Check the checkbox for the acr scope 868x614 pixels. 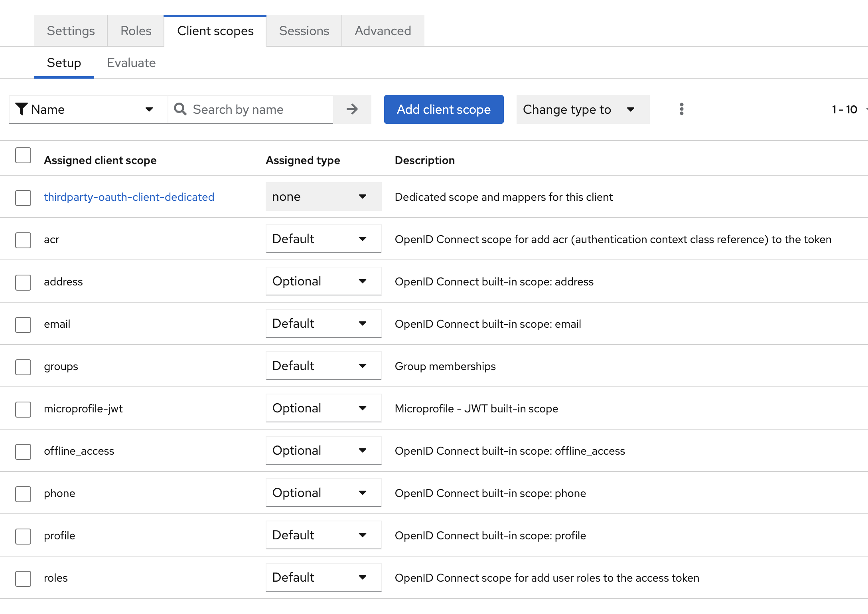click(x=23, y=240)
